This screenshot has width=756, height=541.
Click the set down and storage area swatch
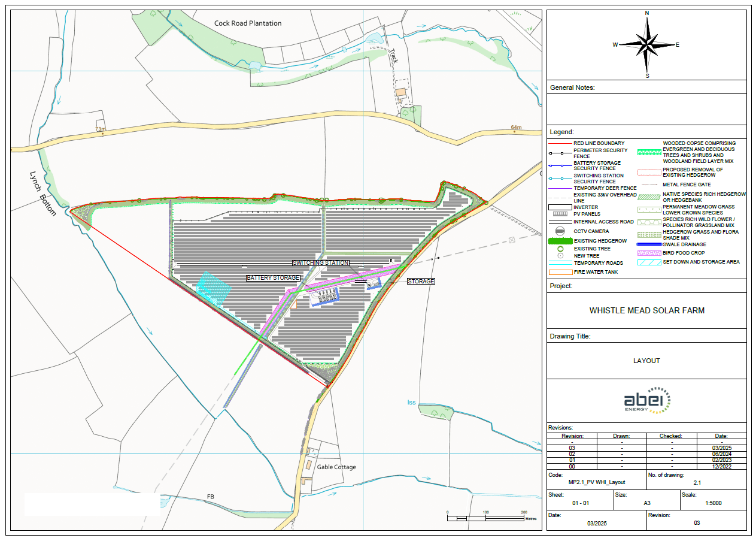click(649, 262)
